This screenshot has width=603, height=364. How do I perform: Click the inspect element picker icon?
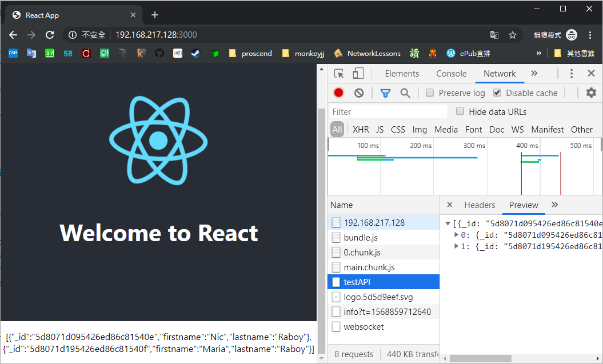(x=339, y=73)
